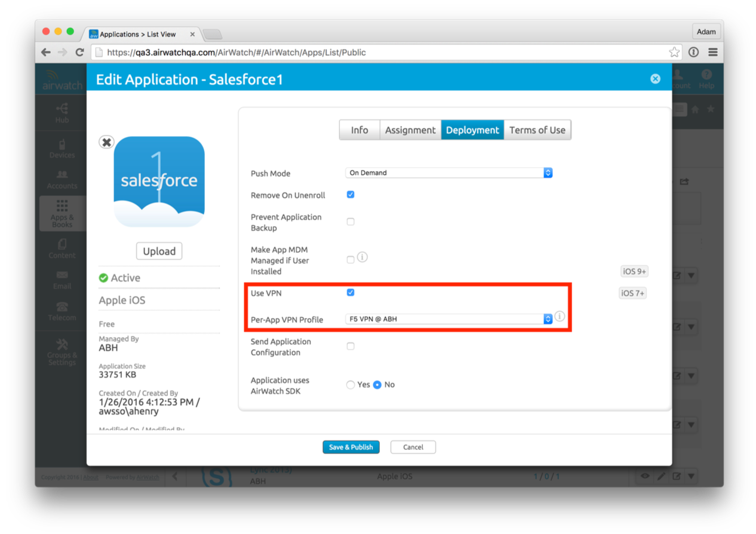
Task: Enable Prevent Application Backup checkbox
Action: pos(351,221)
